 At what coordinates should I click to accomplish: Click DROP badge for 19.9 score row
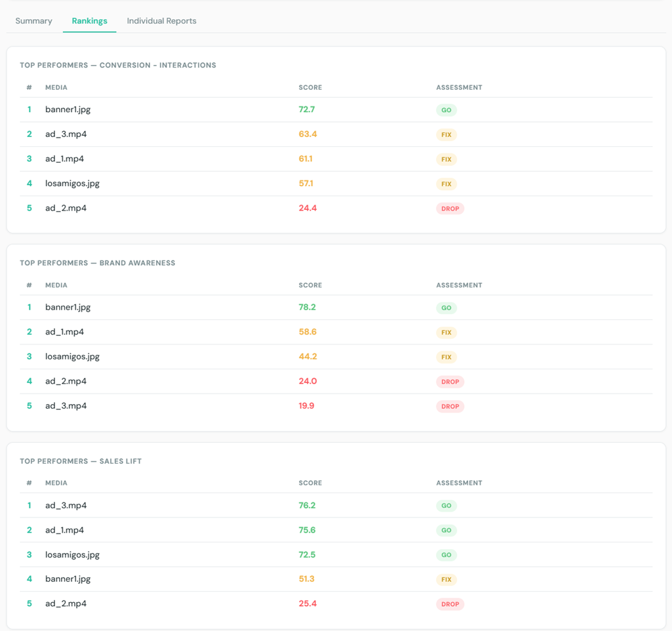point(450,407)
